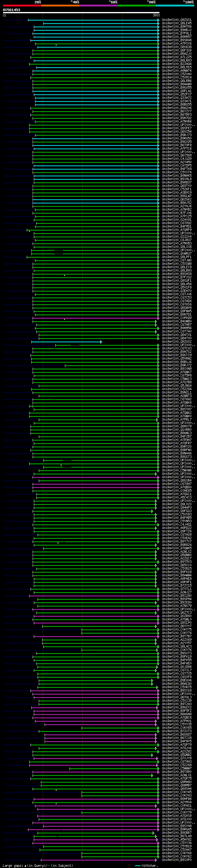Click the UniRef100_C0PKQ9 label
197x868 pixels.
click(176, 318)
